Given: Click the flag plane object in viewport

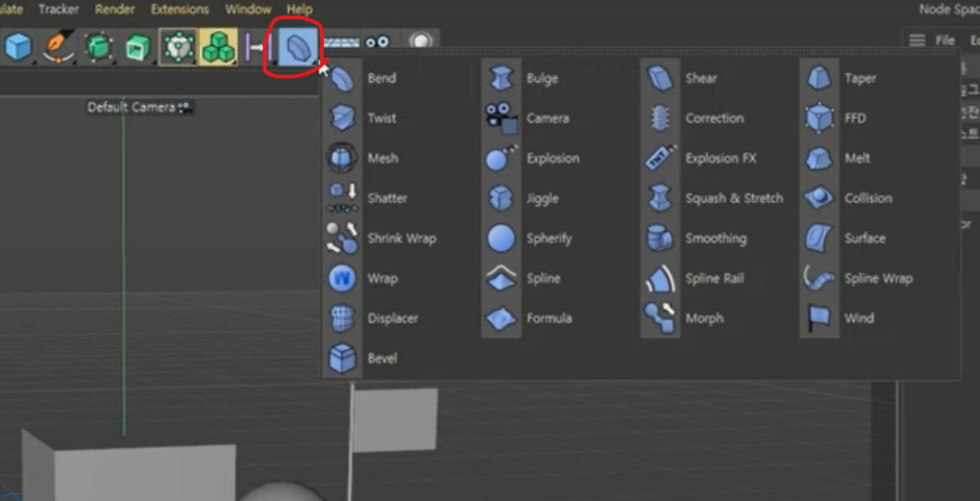Looking at the screenshot, I should tap(395, 420).
